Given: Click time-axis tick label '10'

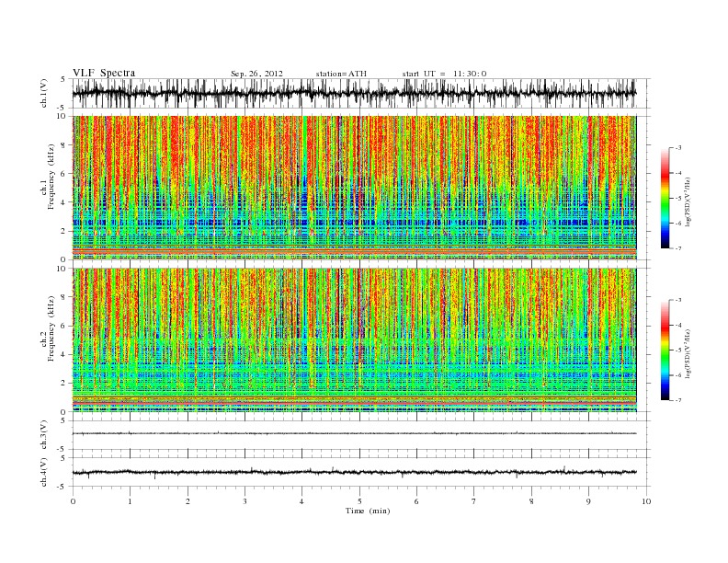Looking at the screenshot, I should pos(646,501).
